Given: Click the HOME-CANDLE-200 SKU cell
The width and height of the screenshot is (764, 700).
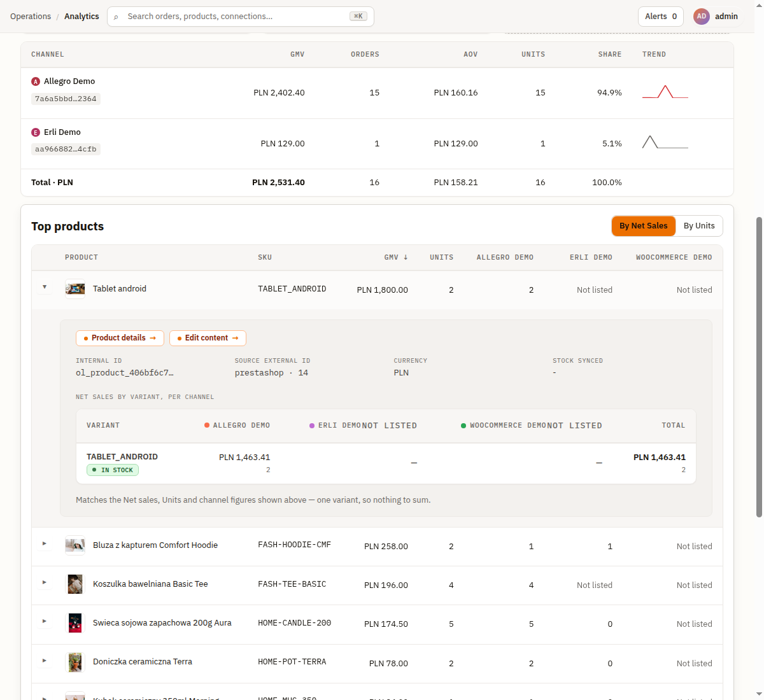Looking at the screenshot, I should 295,623.
